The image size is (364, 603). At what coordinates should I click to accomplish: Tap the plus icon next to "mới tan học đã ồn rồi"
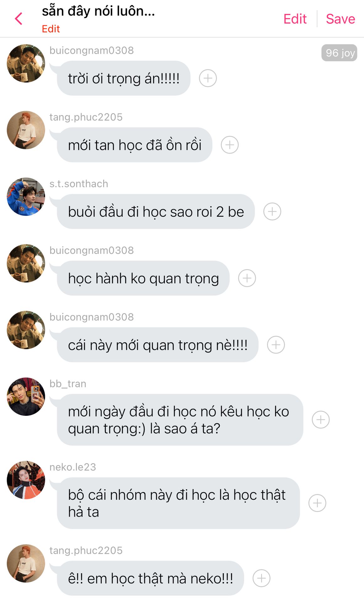[x=230, y=145]
